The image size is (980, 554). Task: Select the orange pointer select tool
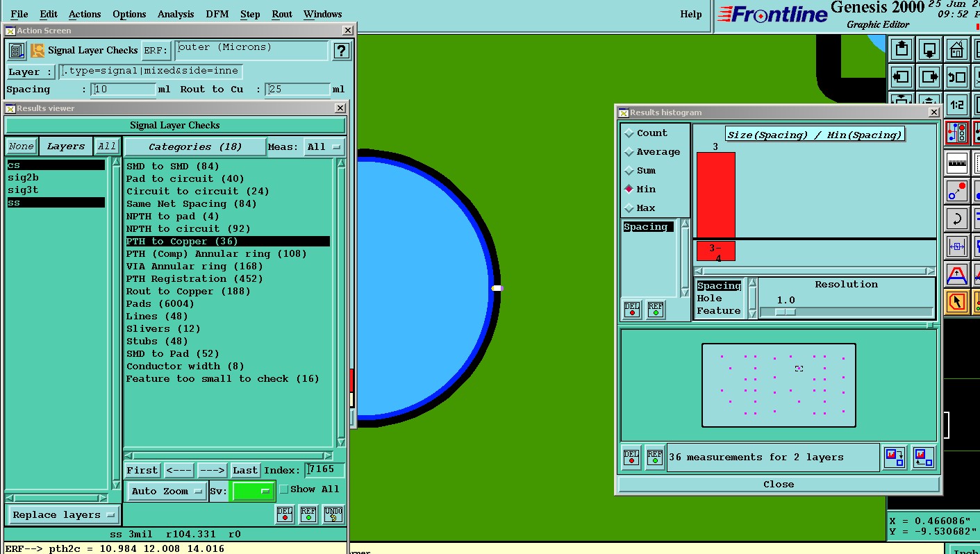(x=957, y=302)
